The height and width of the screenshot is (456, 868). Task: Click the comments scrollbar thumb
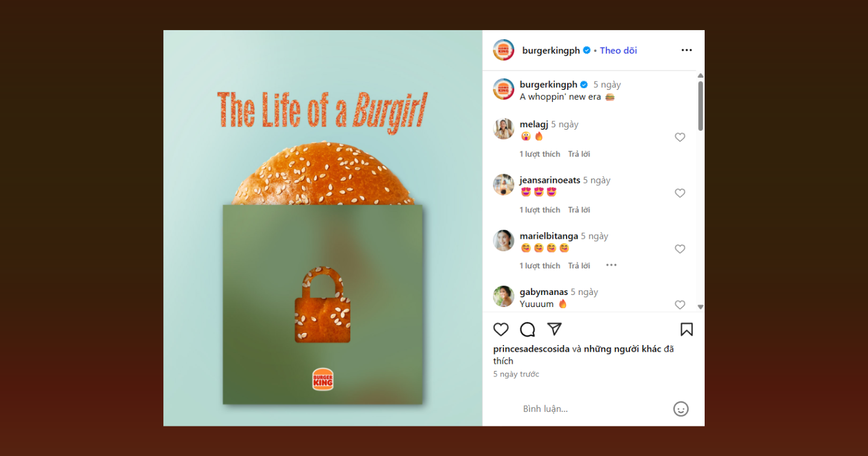click(x=700, y=106)
